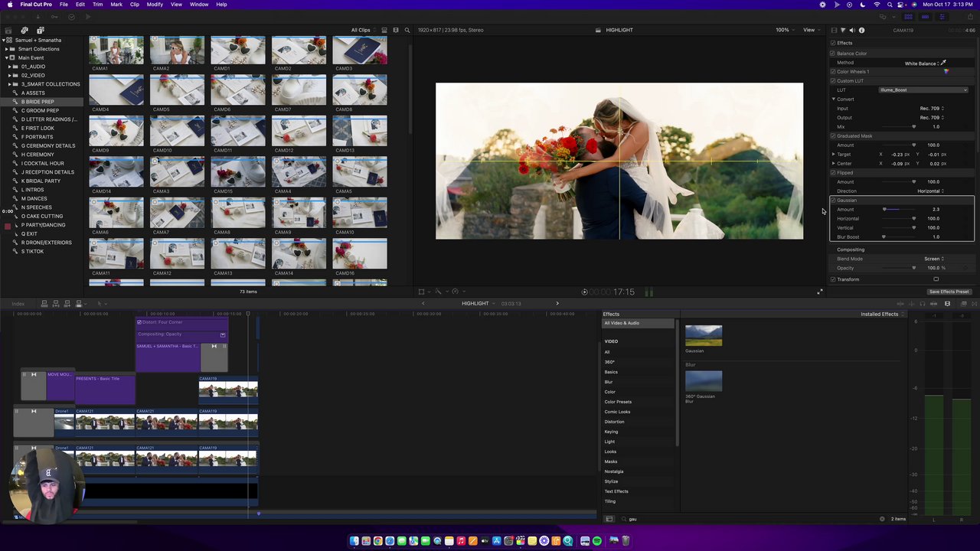The height and width of the screenshot is (551, 980).
Task: Click the Save Effects Preset button
Action: point(949,292)
